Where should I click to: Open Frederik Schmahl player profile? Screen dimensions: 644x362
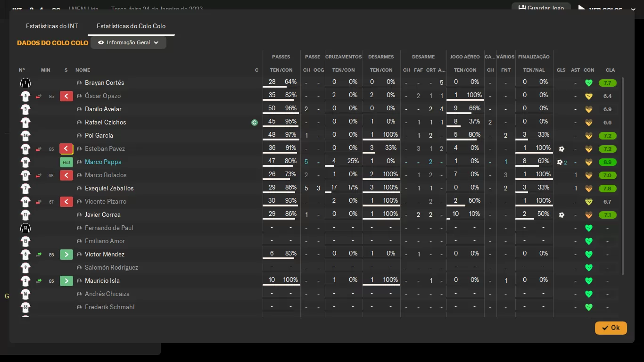click(x=110, y=307)
